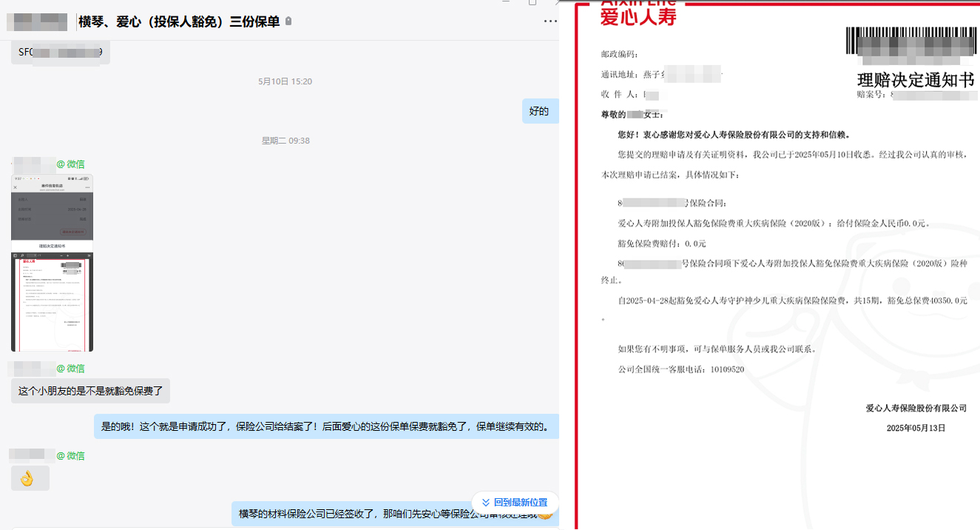Click the 邮政编码 line in the document
Viewport: 980px width, 530px height.
620,54
